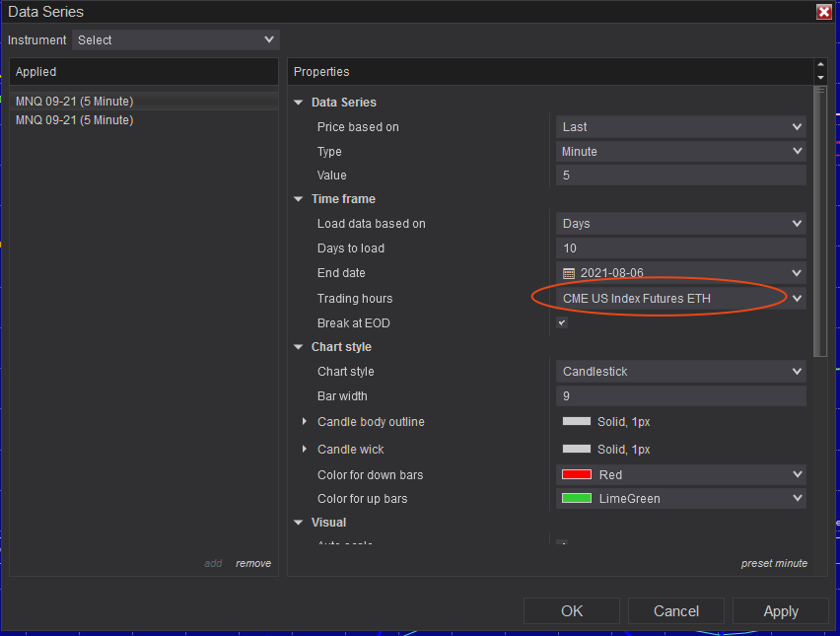
Task: Collapse the Data Series section
Action: tap(299, 103)
